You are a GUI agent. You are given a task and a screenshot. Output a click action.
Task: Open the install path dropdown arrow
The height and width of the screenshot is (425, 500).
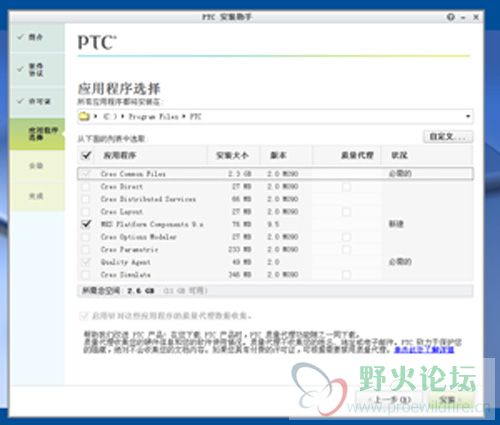click(468, 116)
